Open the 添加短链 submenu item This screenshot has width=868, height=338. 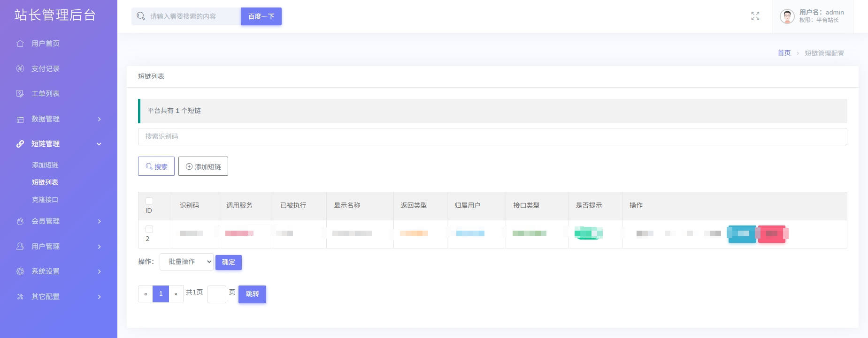[45, 165]
